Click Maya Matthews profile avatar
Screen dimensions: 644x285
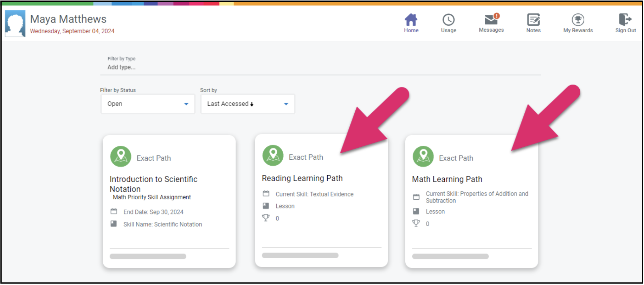[15, 24]
